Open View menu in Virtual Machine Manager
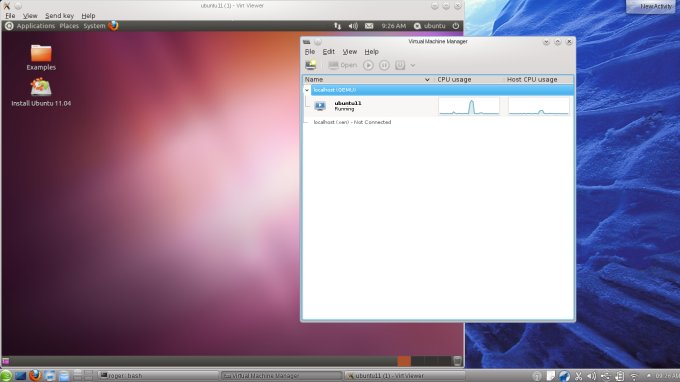This screenshot has width=680, height=382. click(350, 52)
